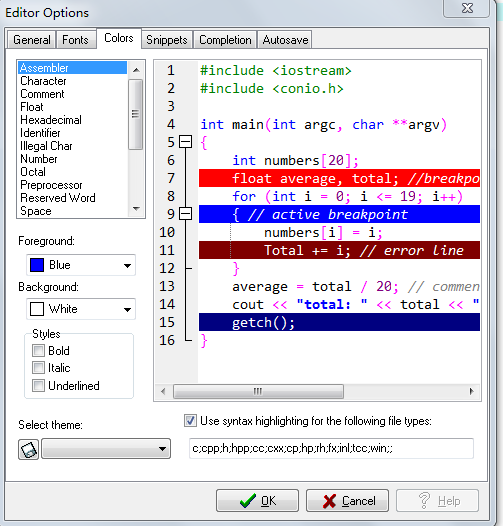Switch to the Snippets tab
The image size is (503, 526).
click(167, 40)
